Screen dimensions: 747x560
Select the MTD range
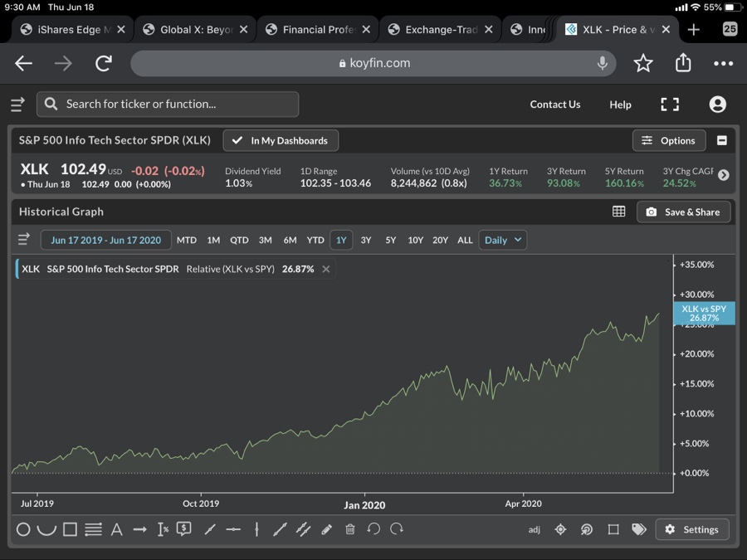[x=186, y=240]
